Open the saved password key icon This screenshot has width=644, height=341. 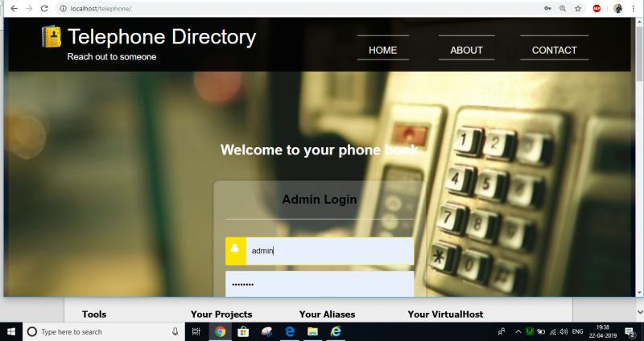(547, 8)
